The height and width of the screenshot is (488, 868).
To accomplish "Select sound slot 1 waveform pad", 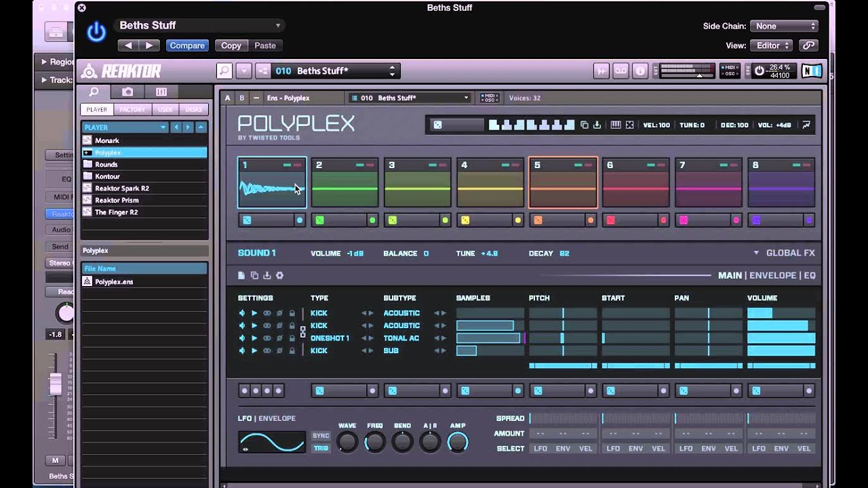I will (x=272, y=183).
